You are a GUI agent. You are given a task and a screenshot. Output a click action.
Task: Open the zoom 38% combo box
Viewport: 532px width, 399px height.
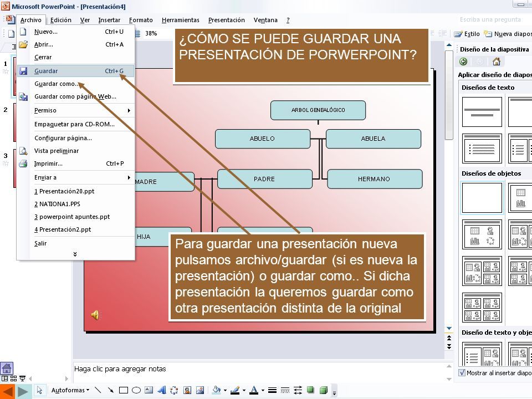point(151,34)
